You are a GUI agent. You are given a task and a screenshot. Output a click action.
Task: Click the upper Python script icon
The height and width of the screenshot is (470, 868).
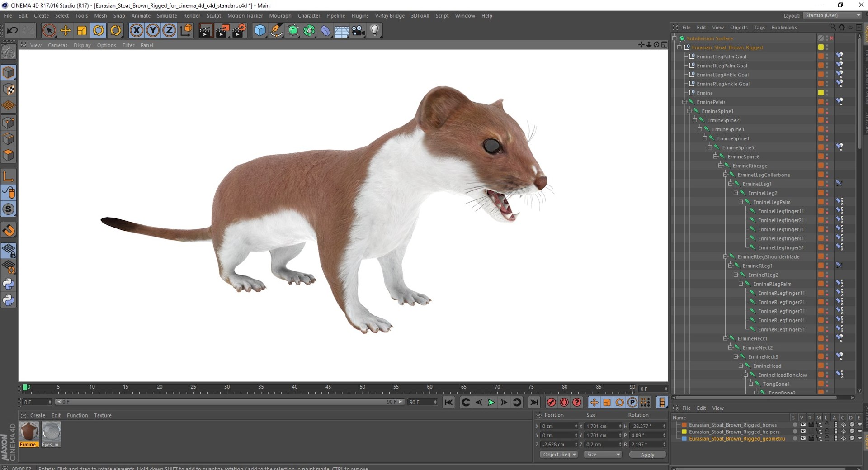[9, 284]
